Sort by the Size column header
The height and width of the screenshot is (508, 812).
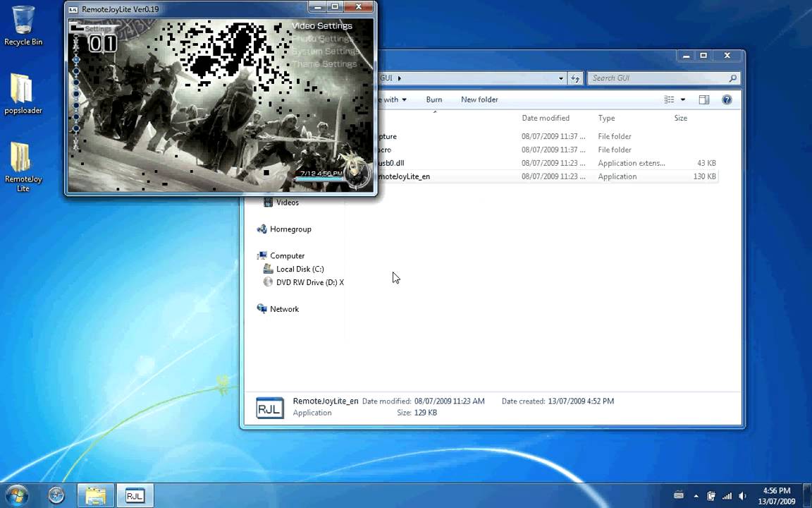pyautogui.click(x=680, y=119)
